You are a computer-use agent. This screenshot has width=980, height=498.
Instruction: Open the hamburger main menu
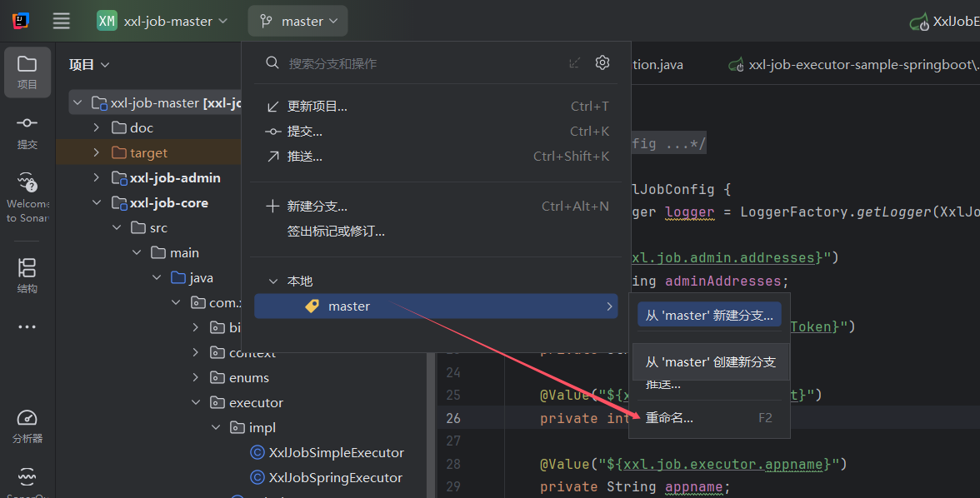(62, 21)
